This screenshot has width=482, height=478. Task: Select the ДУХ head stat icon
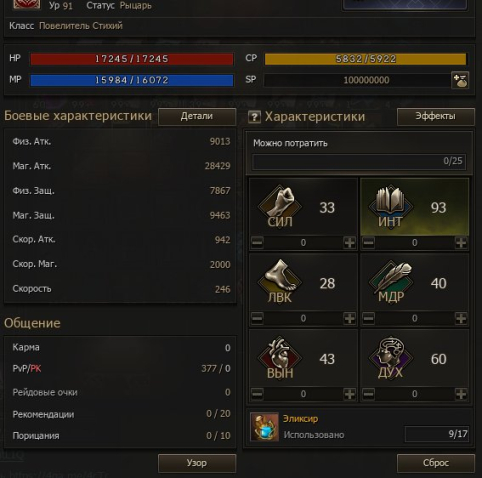391,358
